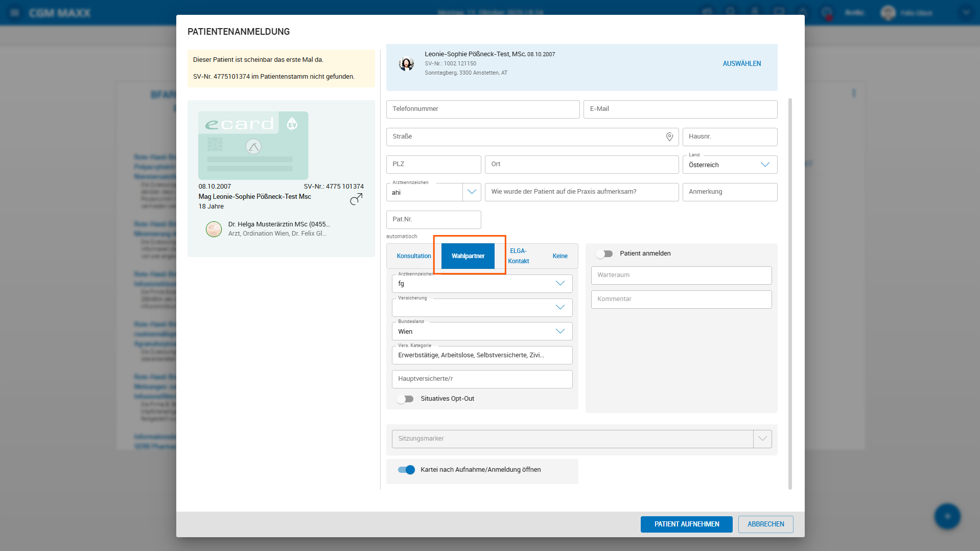This screenshot has height=551, width=980.
Task: Click Leonie-Sophie Pößneck-Test's avatar in blue panel
Action: [x=406, y=64]
